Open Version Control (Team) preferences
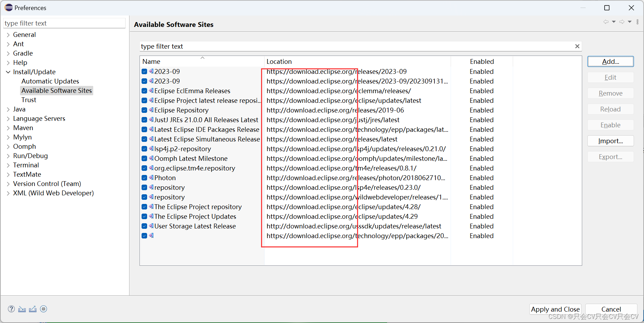The width and height of the screenshot is (644, 323). pos(47,184)
